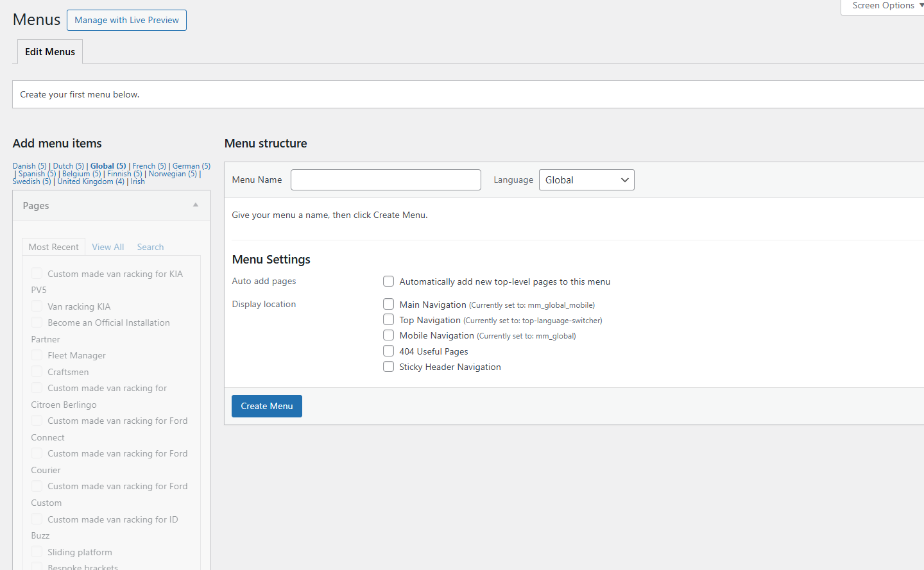Check Main Navigation display location
The width and height of the screenshot is (924, 570).
(x=388, y=305)
